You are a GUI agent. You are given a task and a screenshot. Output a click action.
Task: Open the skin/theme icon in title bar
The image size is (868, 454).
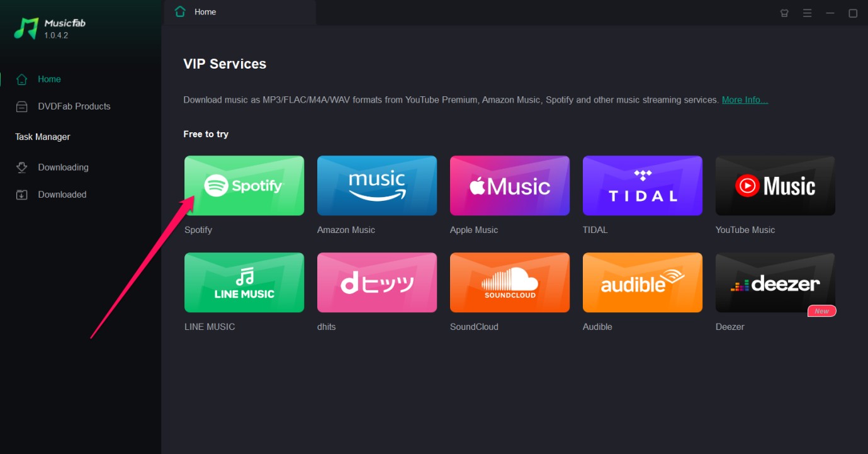(x=784, y=13)
